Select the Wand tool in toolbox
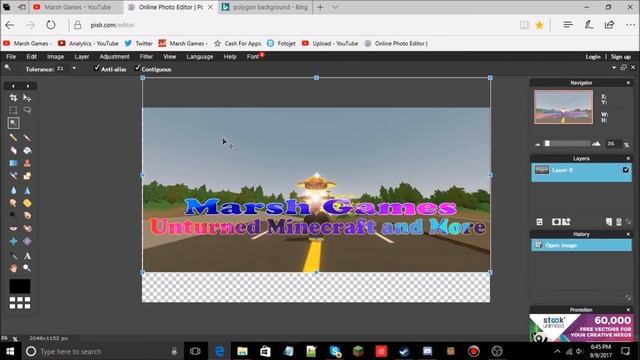The width and height of the screenshot is (640, 360). coord(13,123)
